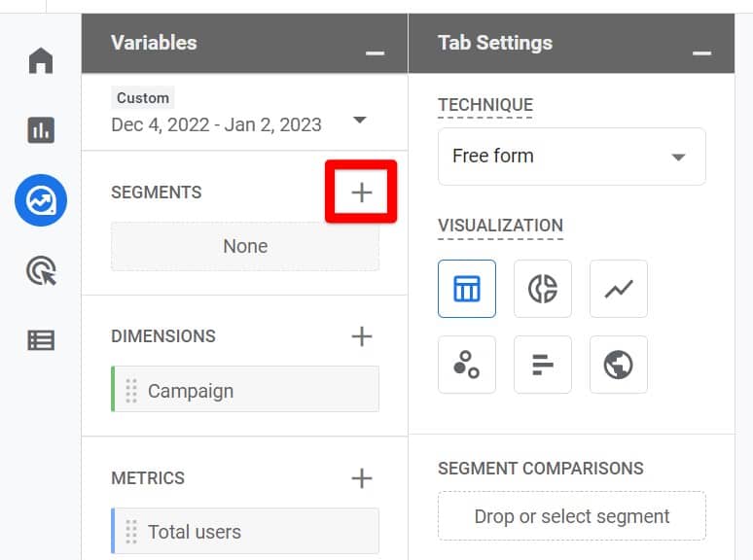This screenshot has width=753, height=560.
Task: Select the Bar chart visualization
Action: [543, 365]
